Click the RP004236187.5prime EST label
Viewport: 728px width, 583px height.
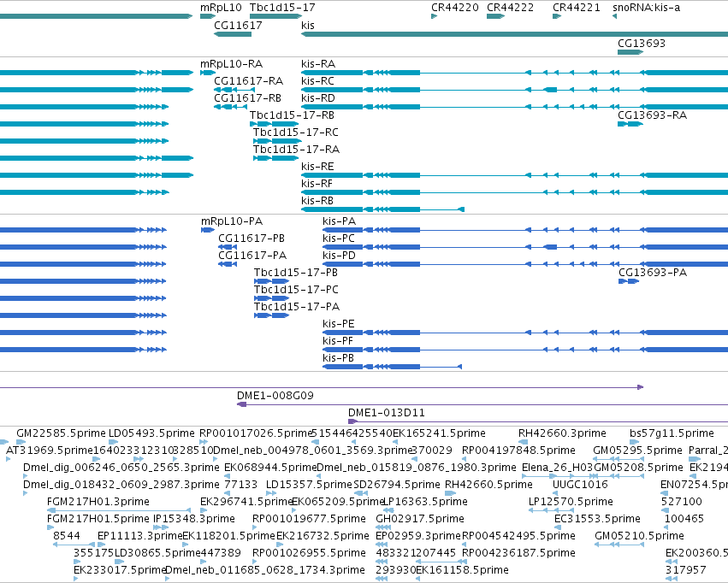pyautogui.click(x=518, y=553)
